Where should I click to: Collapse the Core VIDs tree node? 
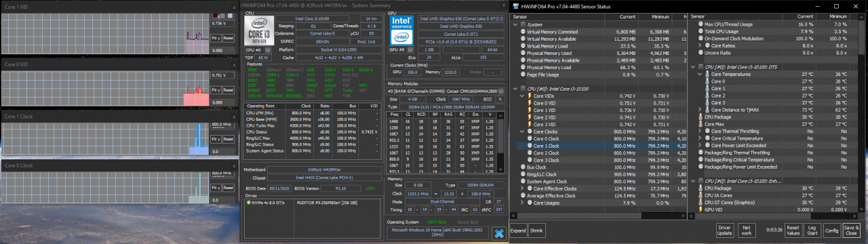[521, 96]
